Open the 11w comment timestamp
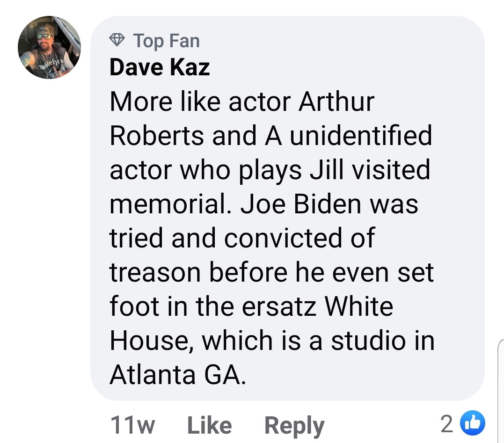Viewport: 504px width, 443px height. [132, 425]
